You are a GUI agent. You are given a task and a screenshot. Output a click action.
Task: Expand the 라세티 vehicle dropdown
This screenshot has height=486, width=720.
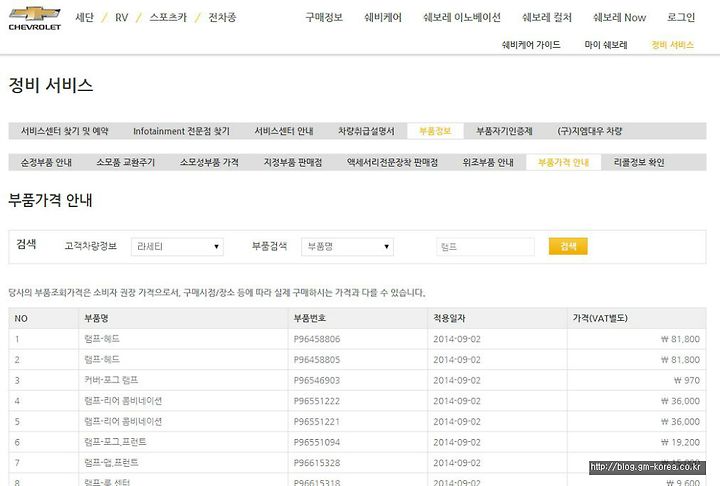[177, 247]
